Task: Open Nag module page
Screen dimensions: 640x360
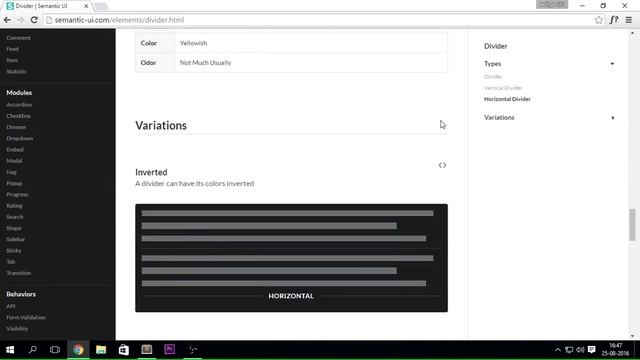Action: [11, 172]
